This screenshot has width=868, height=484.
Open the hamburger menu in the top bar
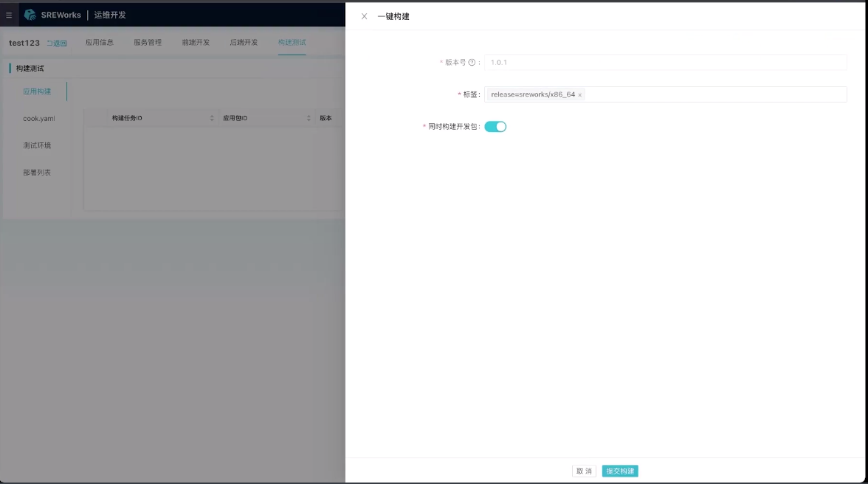click(9, 15)
